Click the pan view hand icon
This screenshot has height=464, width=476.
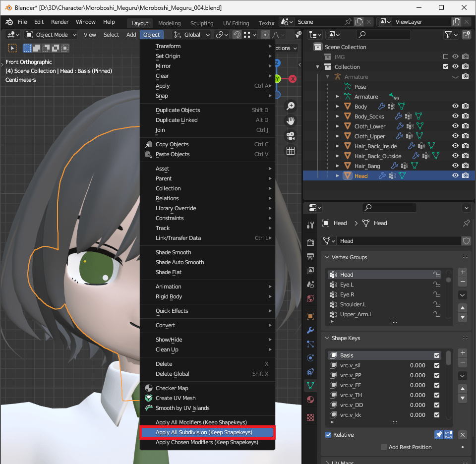291,121
